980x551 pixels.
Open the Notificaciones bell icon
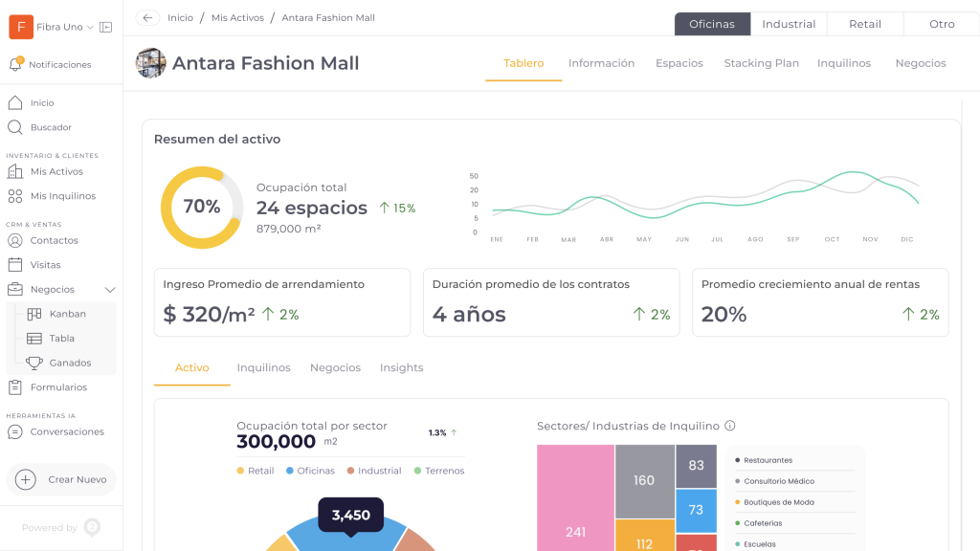click(15, 64)
